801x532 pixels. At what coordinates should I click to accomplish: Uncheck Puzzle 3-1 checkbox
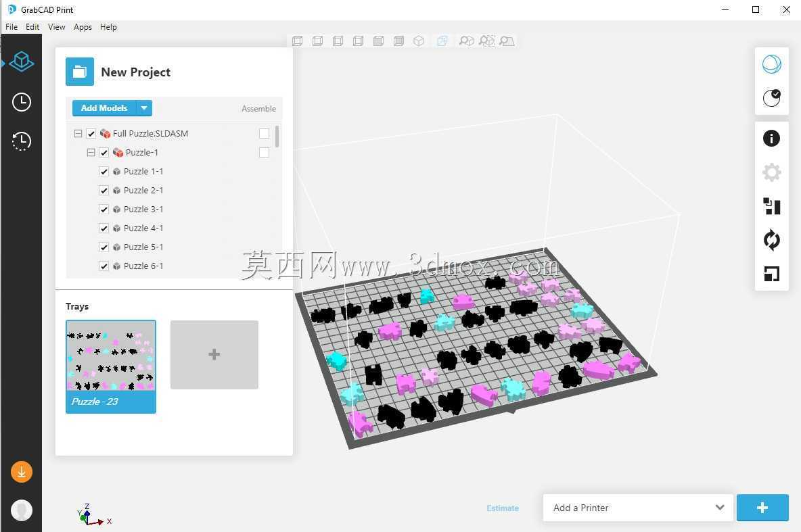104,210
